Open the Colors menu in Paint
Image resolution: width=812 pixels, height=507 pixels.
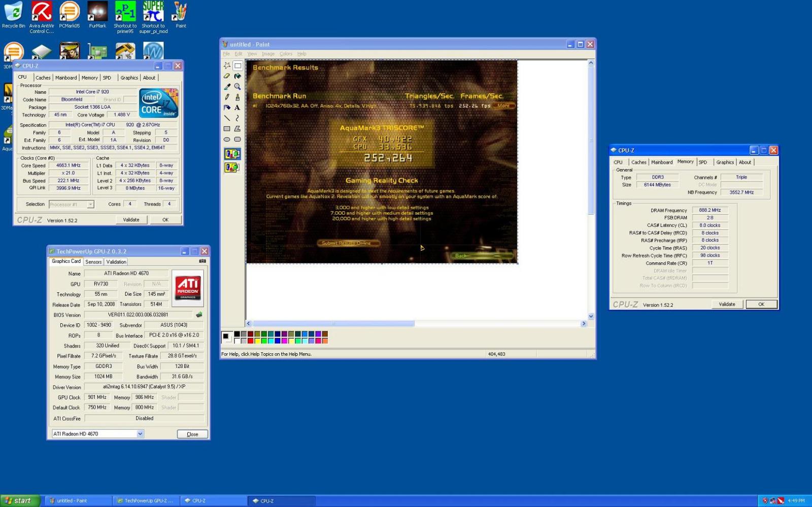click(286, 54)
